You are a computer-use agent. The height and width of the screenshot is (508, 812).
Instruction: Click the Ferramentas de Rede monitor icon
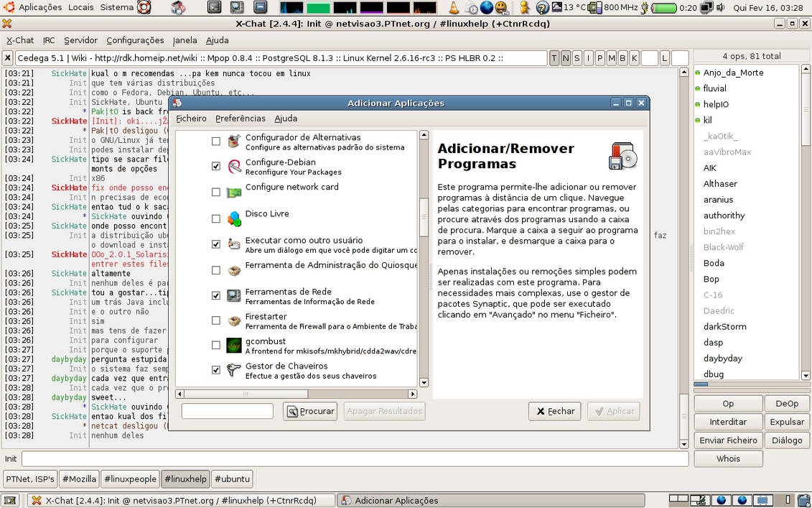pos(234,295)
